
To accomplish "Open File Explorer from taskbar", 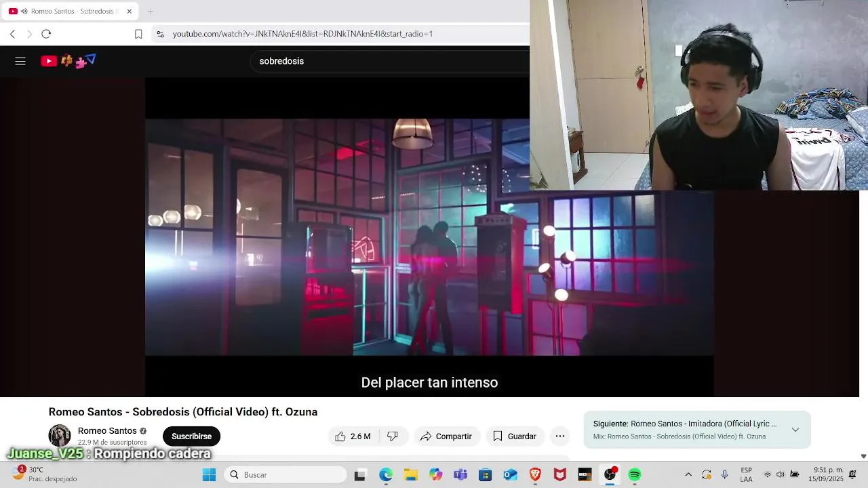I will pos(410,475).
